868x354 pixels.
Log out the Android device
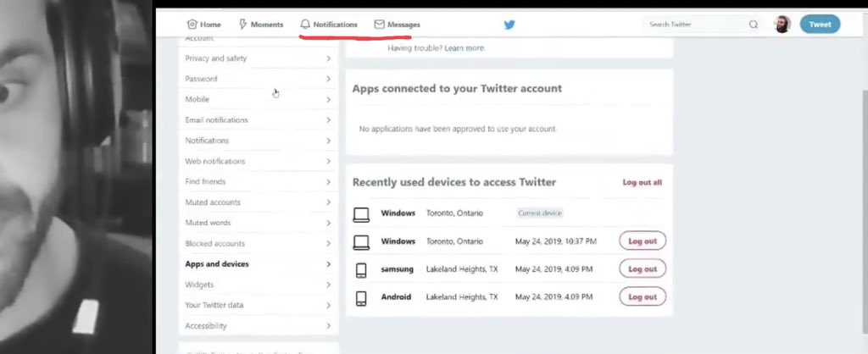[643, 296]
